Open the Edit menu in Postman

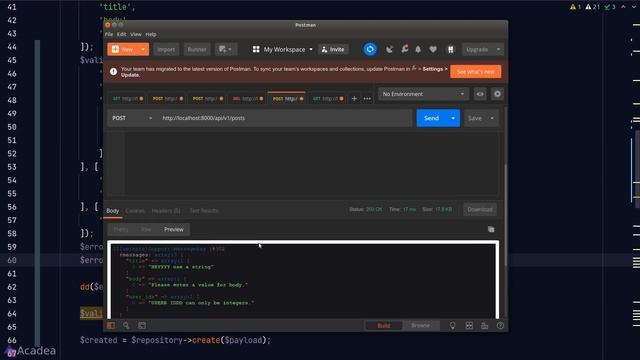coord(122,34)
